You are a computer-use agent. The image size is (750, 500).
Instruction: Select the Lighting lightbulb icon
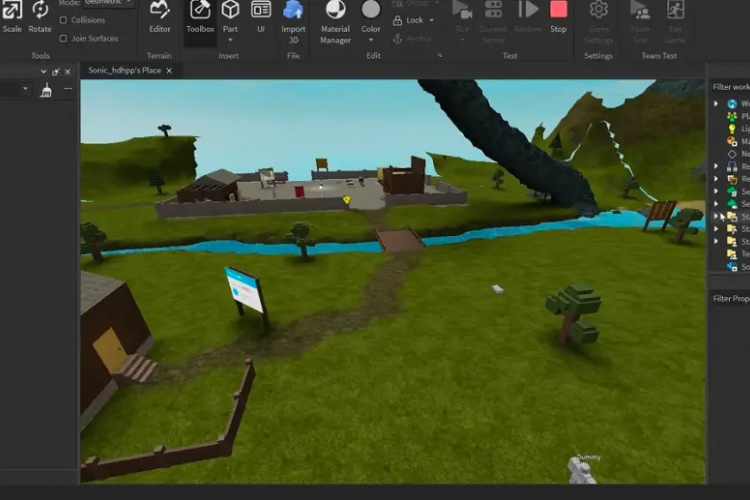732,129
